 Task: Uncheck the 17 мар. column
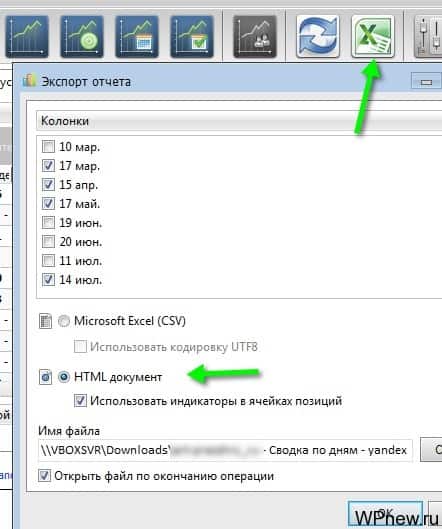(x=48, y=166)
